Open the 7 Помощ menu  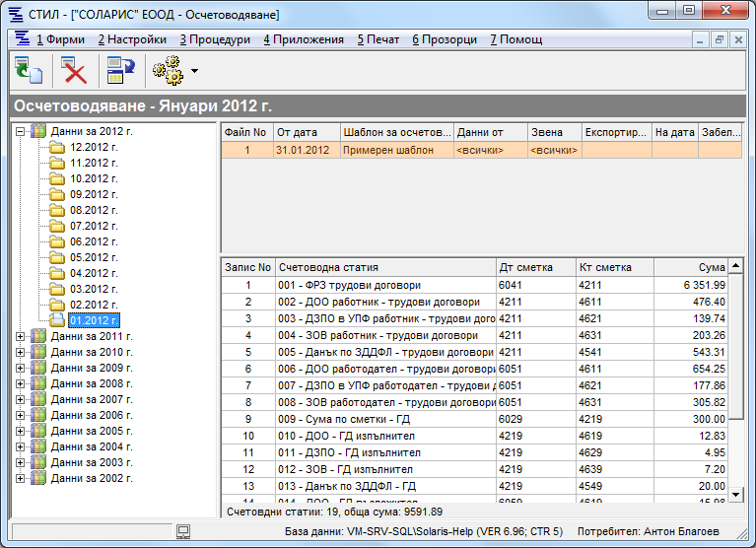coord(516,39)
